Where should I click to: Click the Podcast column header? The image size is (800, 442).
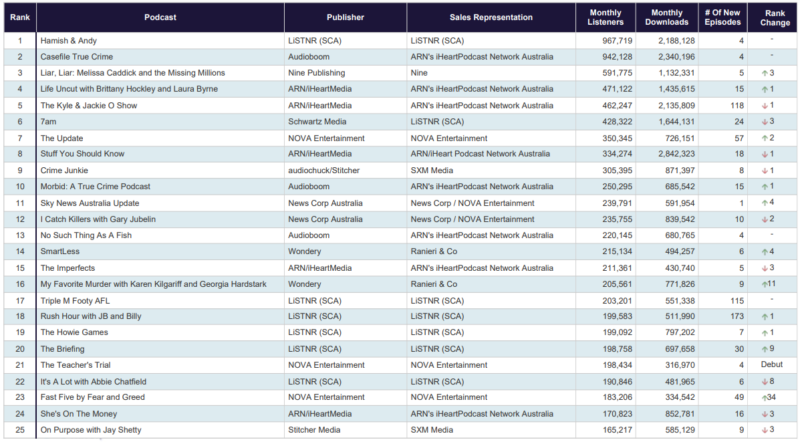tap(161, 18)
